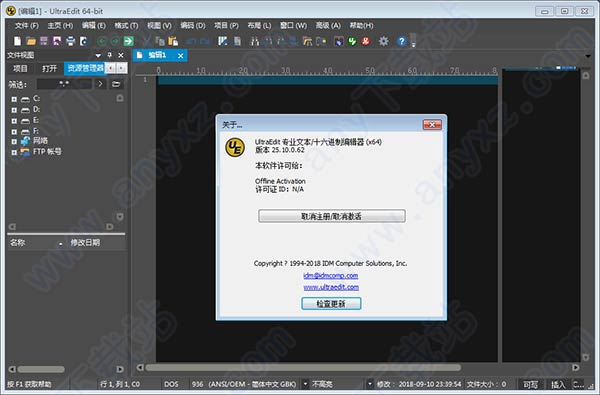Click the DOS line ending status entry
Viewport: 600px width, 395px height.
coord(171,384)
